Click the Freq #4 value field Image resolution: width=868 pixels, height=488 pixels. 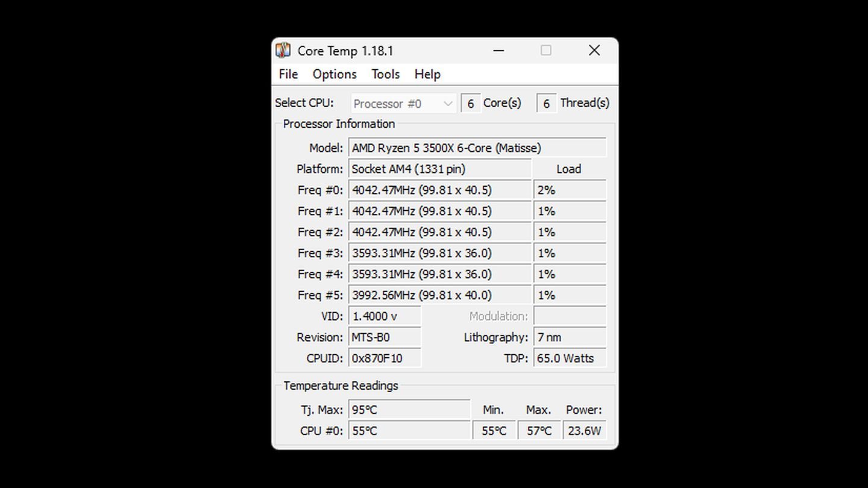pos(440,274)
